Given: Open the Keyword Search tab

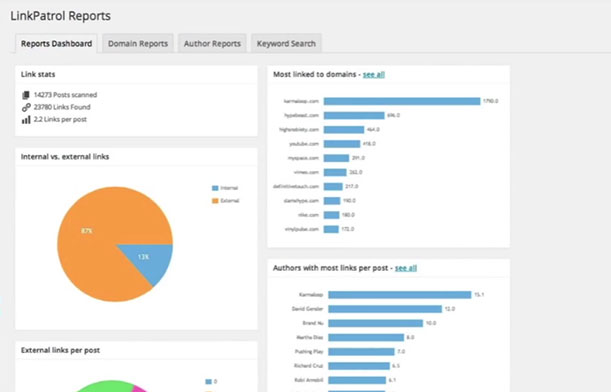Looking at the screenshot, I should pyautogui.click(x=286, y=44).
